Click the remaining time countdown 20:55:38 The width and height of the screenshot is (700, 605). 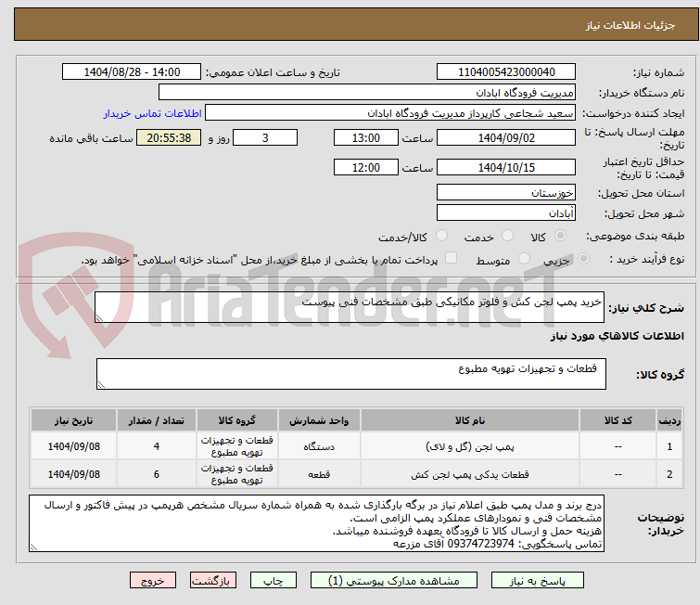(x=169, y=137)
